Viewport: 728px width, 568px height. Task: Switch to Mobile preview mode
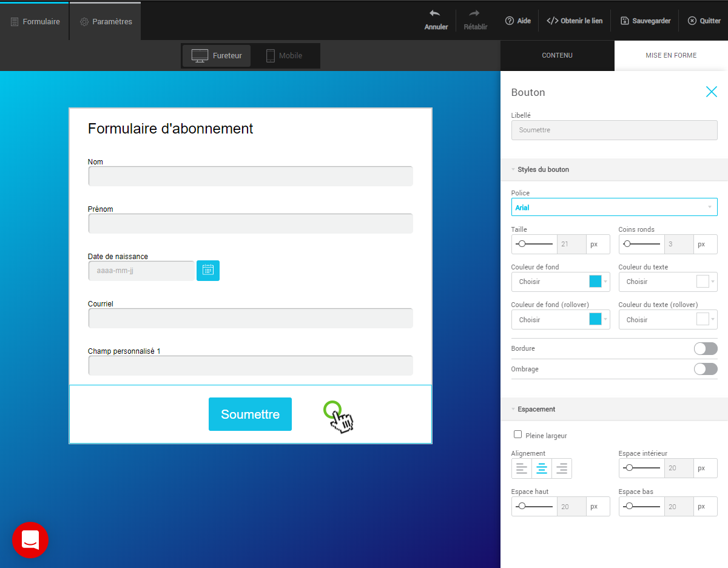[x=284, y=56]
